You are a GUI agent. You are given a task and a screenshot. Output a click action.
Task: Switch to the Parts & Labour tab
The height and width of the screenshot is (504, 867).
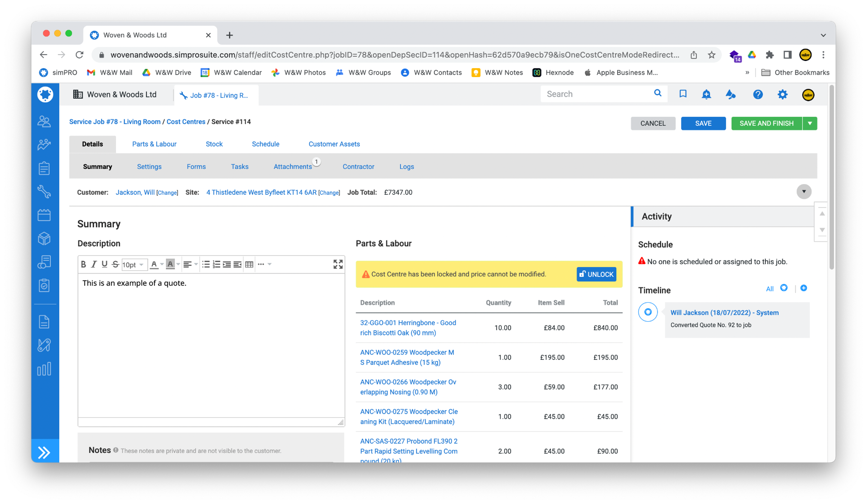tap(154, 144)
